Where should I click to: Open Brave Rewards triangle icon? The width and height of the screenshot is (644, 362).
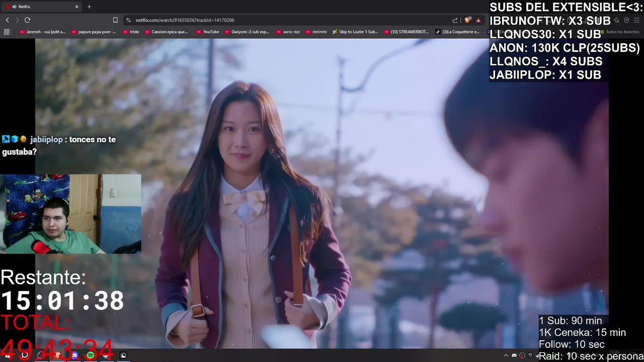(x=478, y=20)
